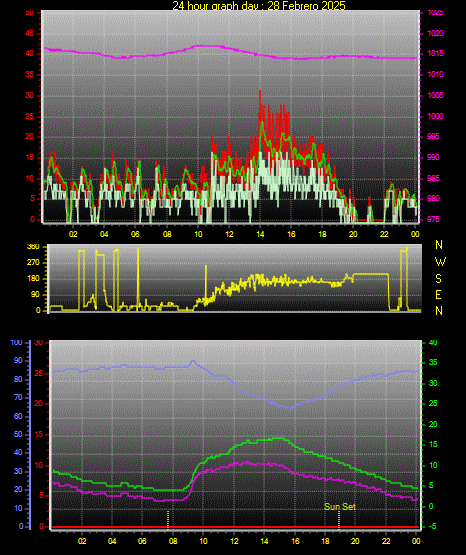This screenshot has width=466, height=555.
Task: Click the 360 degree axis label
Action: pyautogui.click(x=34, y=247)
